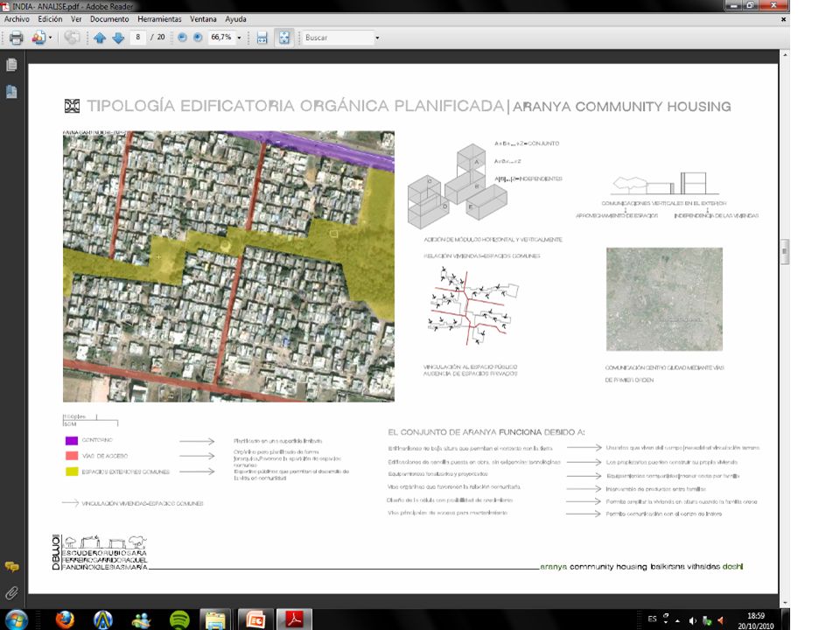Open the Documento menu

point(109,18)
